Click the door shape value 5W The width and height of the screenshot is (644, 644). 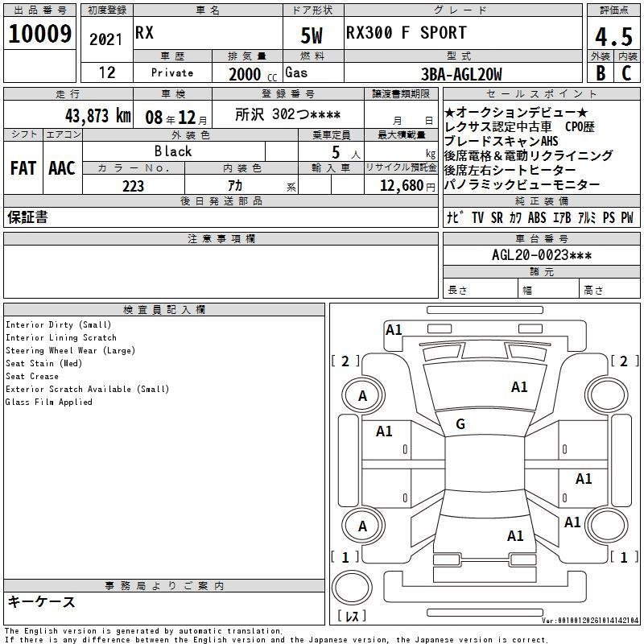(312, 35)
